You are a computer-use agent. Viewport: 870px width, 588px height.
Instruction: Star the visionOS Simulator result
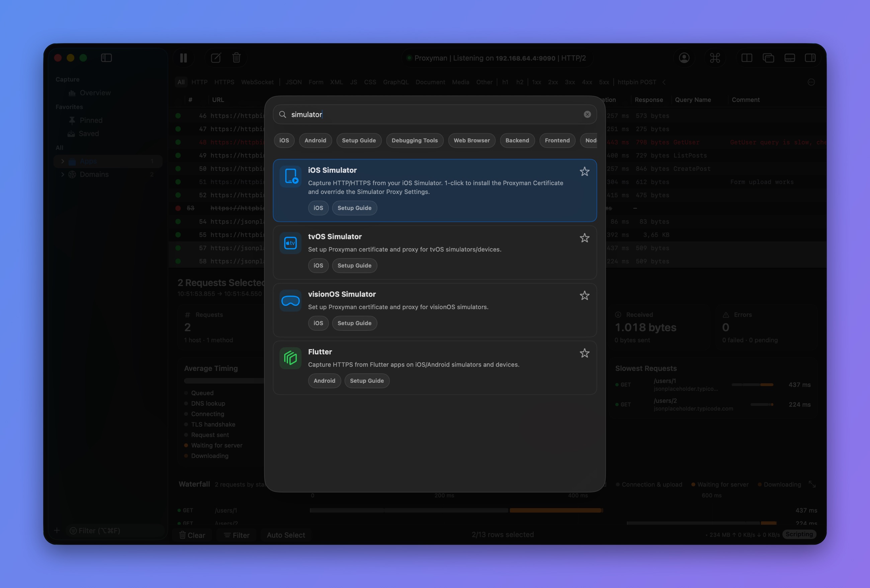[584, 296]
